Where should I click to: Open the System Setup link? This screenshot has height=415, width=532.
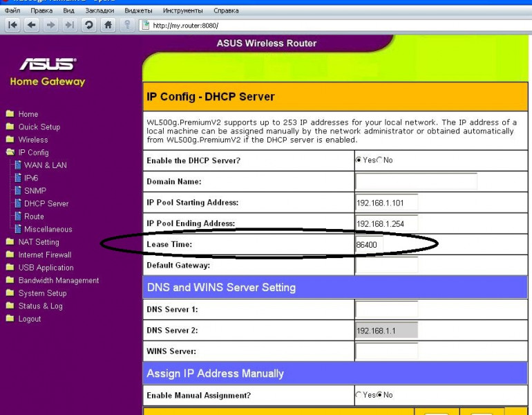pos(42,293)
